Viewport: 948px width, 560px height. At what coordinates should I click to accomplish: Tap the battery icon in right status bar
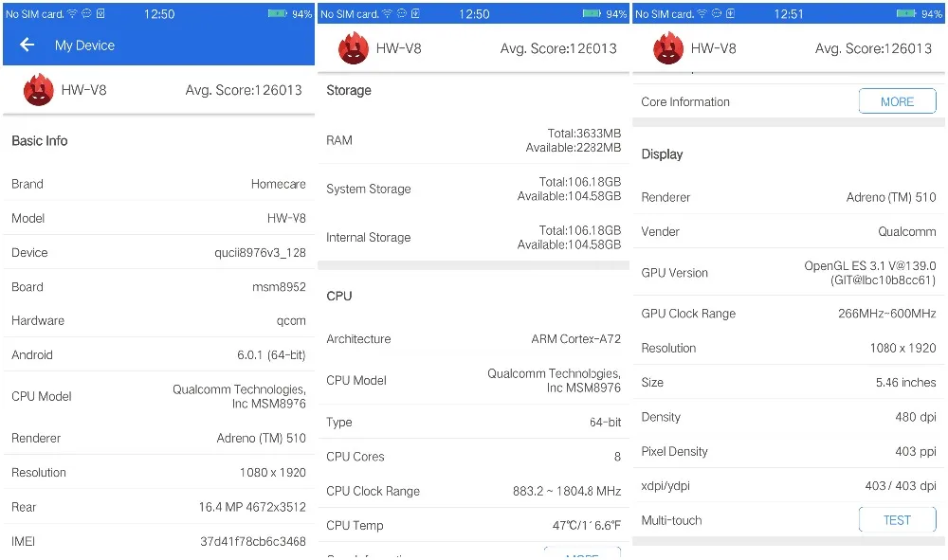(907, 13)
